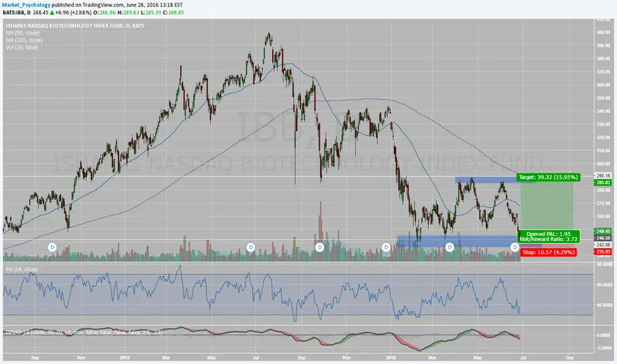This screenshot has height=364, width=617.
Task: Select the green Target 39.32 (15.95%) label
Action: pos(548,177)
